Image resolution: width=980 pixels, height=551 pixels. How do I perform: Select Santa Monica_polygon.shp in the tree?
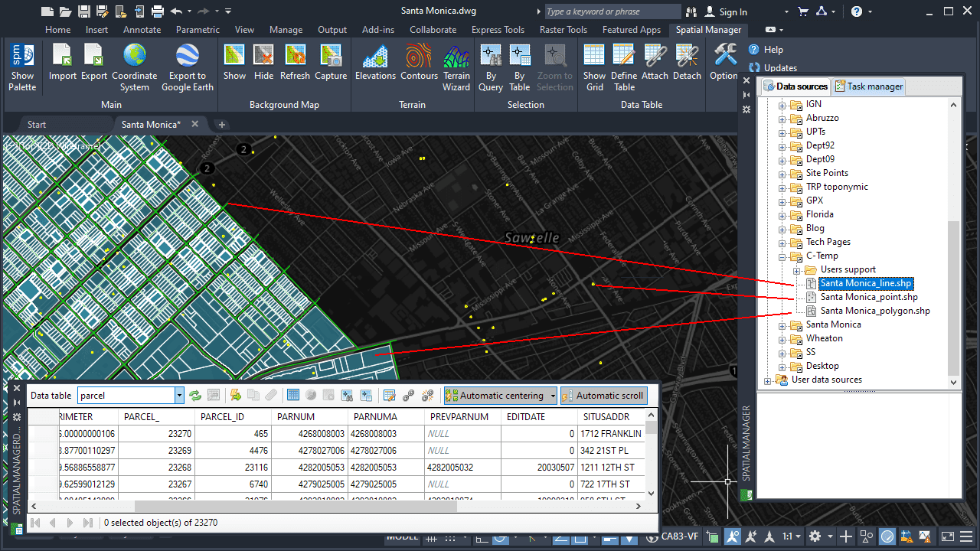[x=875, y=311]
